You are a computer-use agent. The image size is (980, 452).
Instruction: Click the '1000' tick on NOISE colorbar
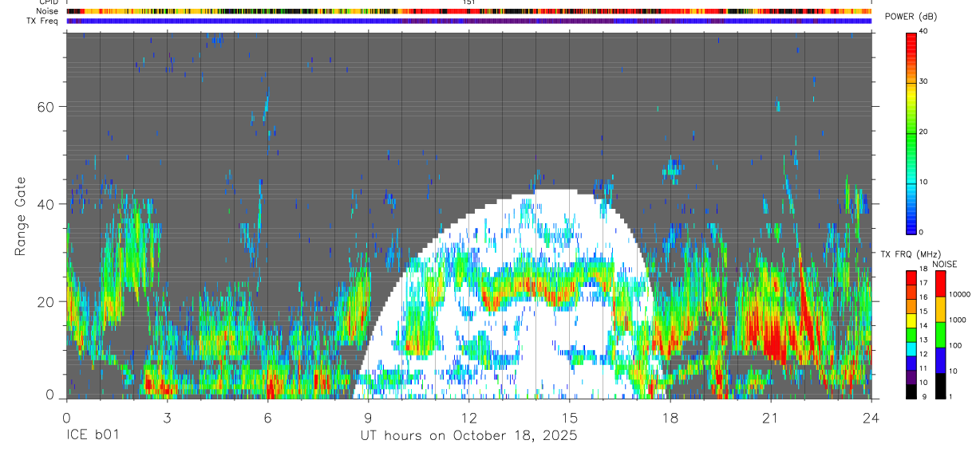coord(958,320)
